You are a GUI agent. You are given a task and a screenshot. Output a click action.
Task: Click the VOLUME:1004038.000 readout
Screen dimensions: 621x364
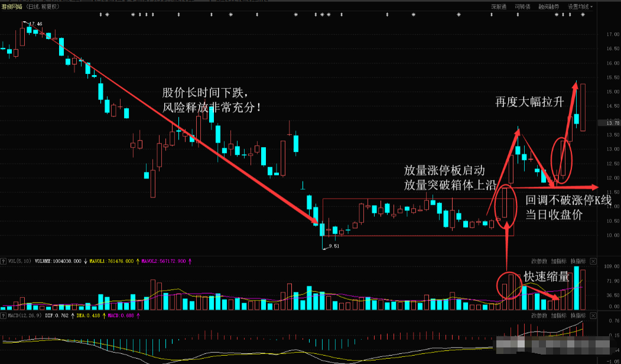(58, 261)
